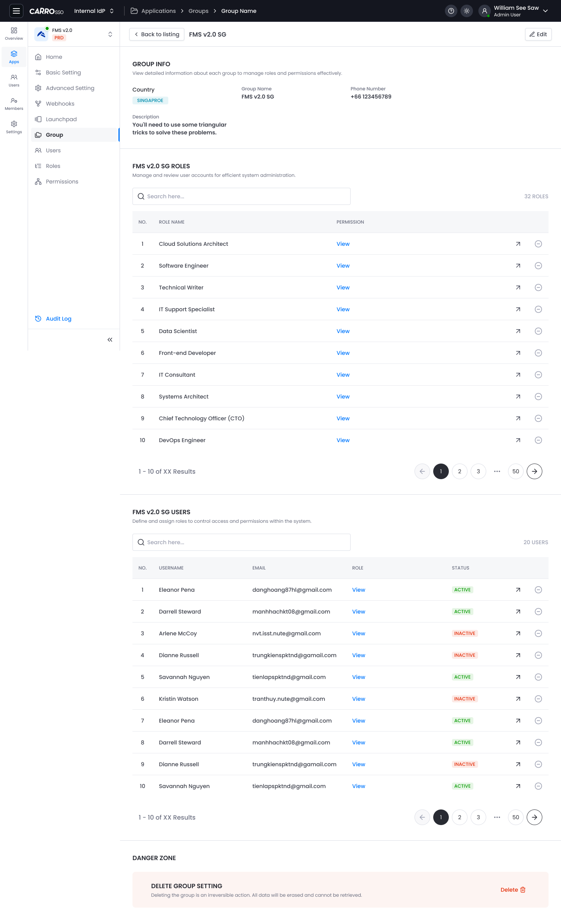The image size is (561, 924).
Task: Click the Overview icon in left rail
Action: 14,34
